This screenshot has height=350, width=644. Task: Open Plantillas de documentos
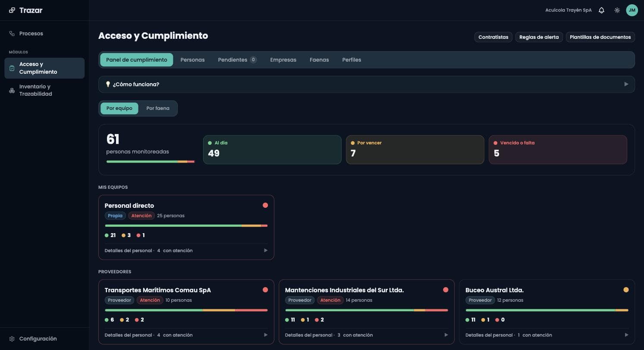[600, 37]
